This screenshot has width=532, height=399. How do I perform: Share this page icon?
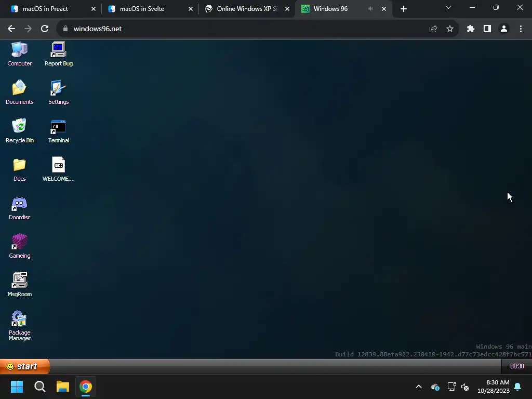coord(433,29)
